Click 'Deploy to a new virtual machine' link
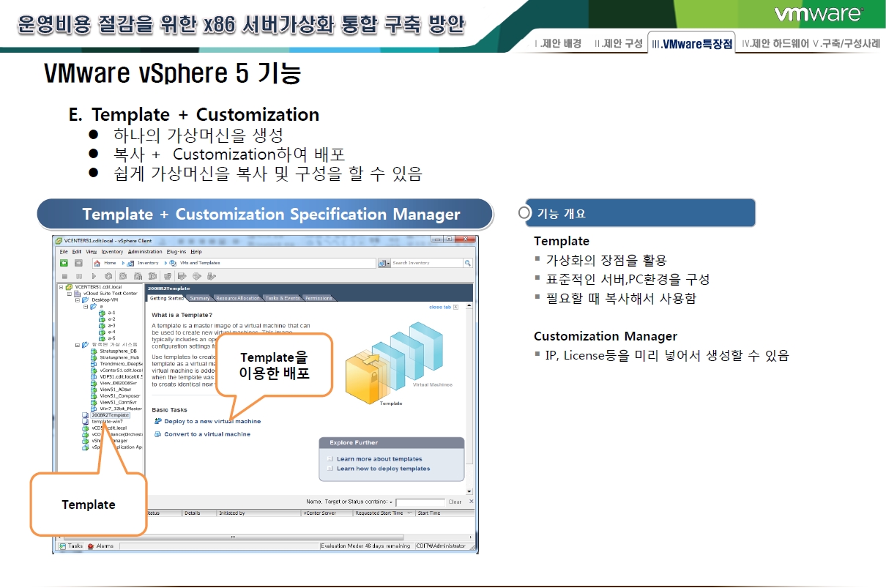886x588 pixels. [212, 421]
